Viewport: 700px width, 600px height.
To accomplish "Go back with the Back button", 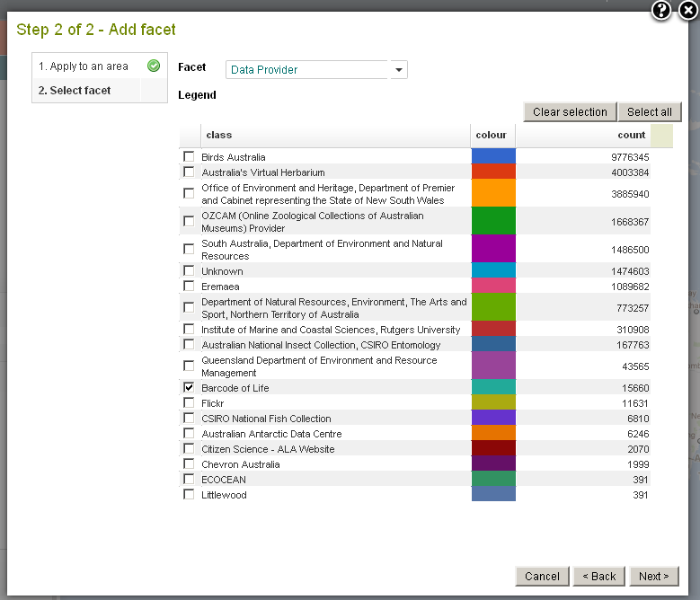I will (x=598, y=576).
